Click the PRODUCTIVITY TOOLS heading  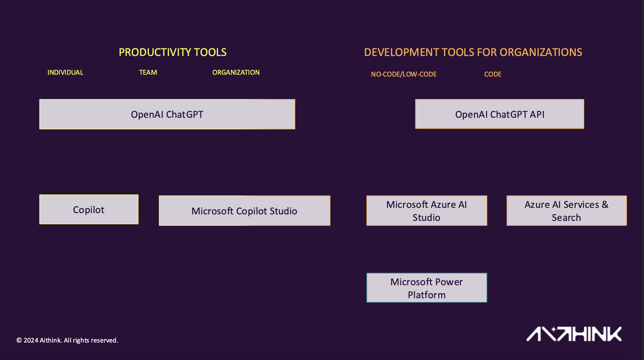(x=173, y=52)
